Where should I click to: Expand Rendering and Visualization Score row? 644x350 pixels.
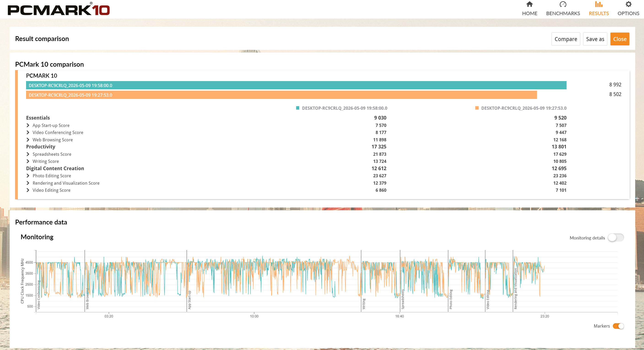(x=28, y=183)
